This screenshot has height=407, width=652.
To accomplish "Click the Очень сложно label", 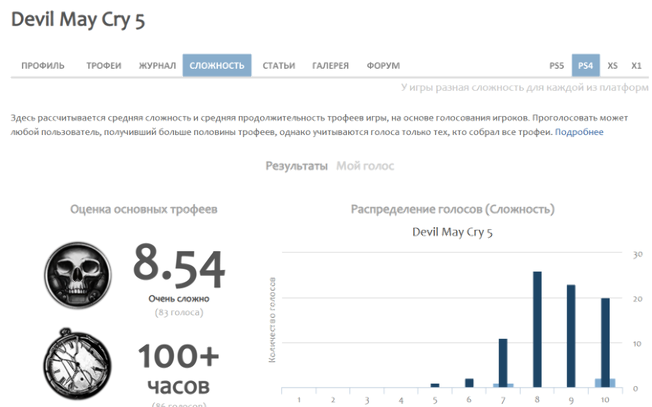I will pos(179,298).
